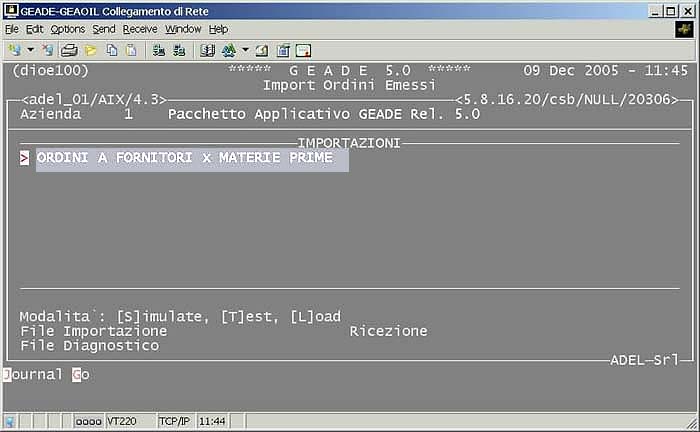
Task: Click the send file transfer toolbar icon
Action: tap(159, 49)
